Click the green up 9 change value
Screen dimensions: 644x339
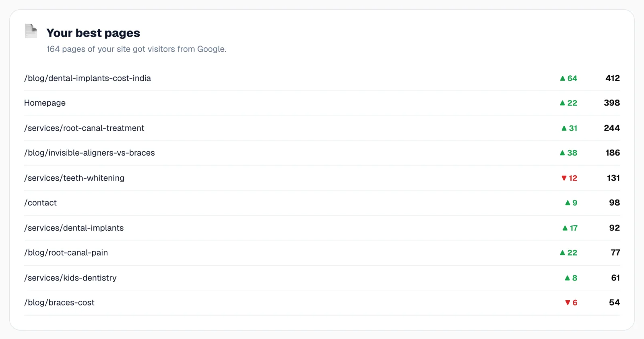pos(571,203)
